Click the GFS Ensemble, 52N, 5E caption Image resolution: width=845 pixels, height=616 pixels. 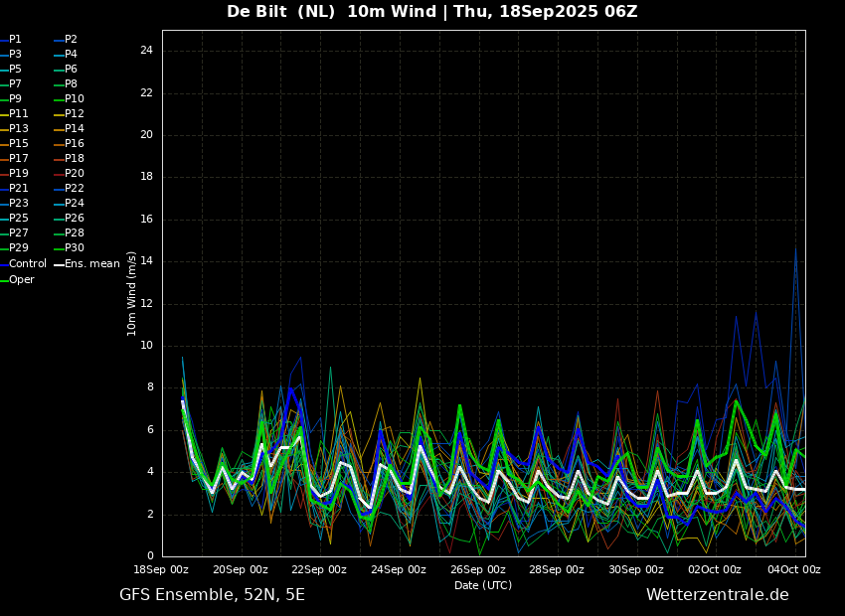coord(212,595)
